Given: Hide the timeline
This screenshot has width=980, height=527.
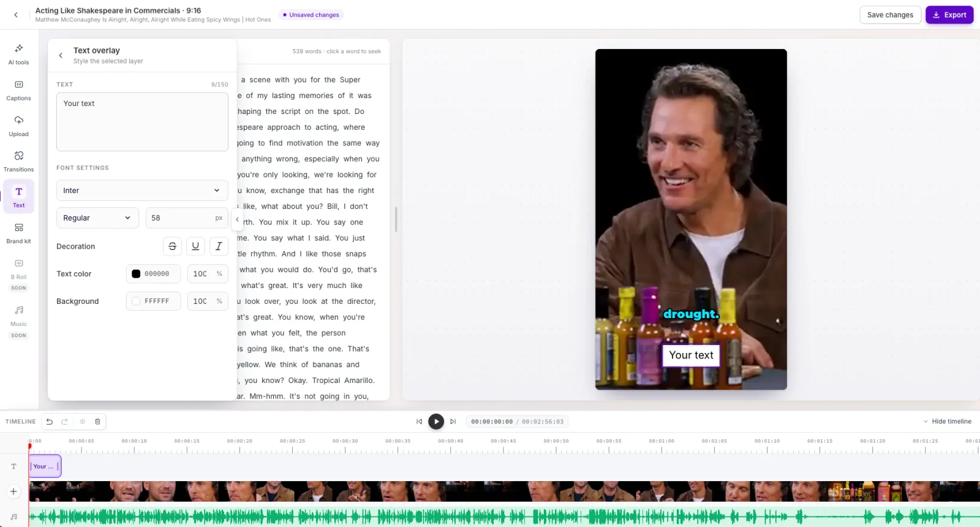Looking at the screenshot, I should click(x=947, y=422).
